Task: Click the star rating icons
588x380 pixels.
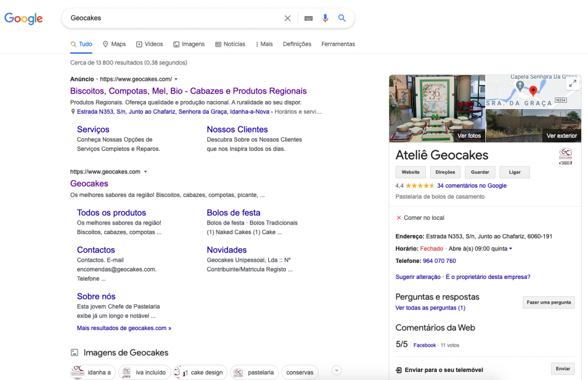Action: (x=420, y=186)
